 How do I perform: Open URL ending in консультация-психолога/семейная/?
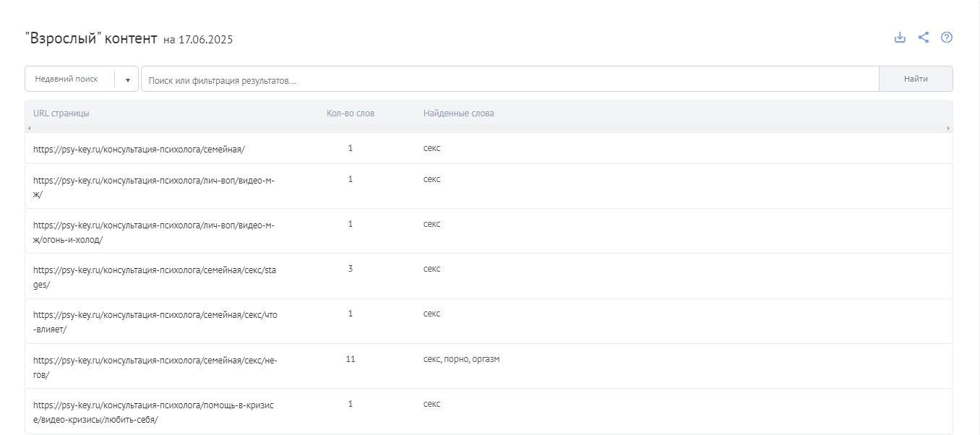tap(139, 149)
